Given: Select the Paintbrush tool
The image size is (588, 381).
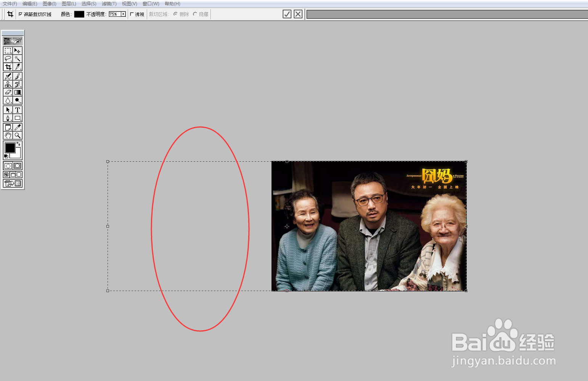Looking at the screenshot, I should pyautogui.click(x=18, y=77).
